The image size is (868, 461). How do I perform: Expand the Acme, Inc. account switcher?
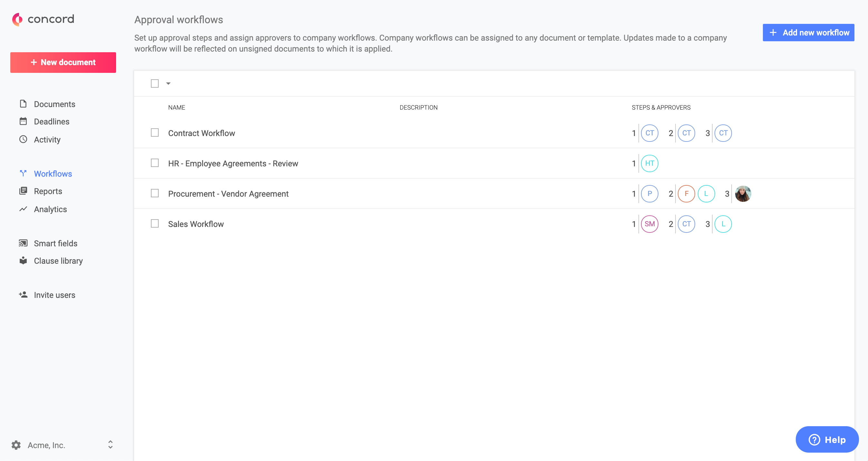pyautogui.click(x=110, y=445)
